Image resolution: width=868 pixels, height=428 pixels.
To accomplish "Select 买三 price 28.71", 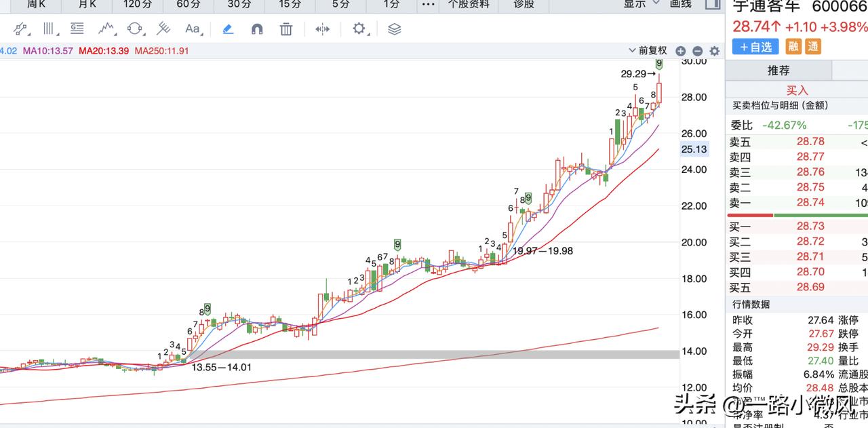I will tap(810, 257).
